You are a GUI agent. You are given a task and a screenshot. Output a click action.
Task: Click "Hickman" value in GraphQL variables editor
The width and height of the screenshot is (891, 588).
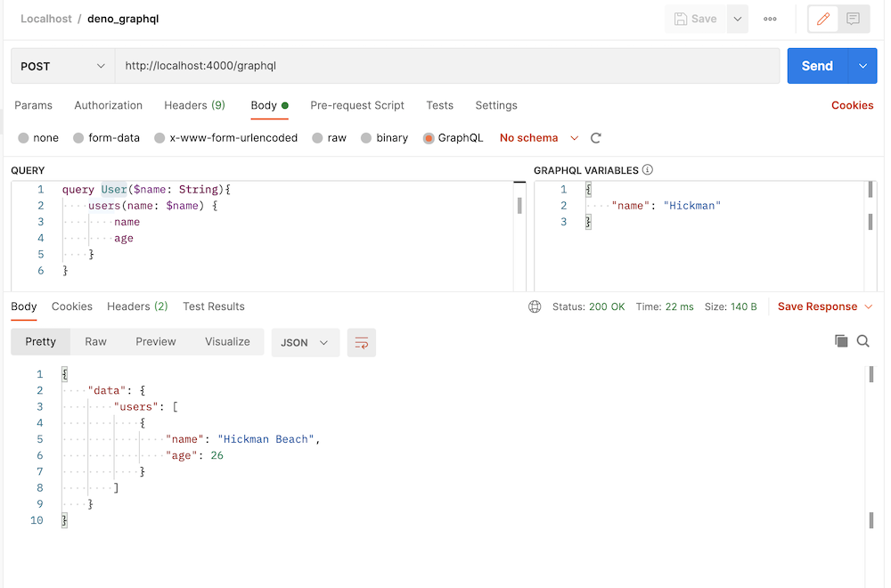pyautogui.click(x=692, y=206)
